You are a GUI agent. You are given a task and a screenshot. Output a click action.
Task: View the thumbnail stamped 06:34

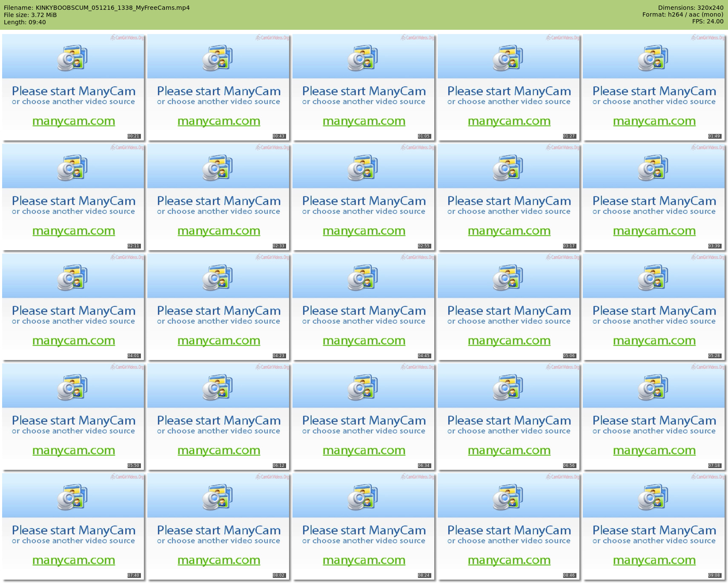click(364, 417)
